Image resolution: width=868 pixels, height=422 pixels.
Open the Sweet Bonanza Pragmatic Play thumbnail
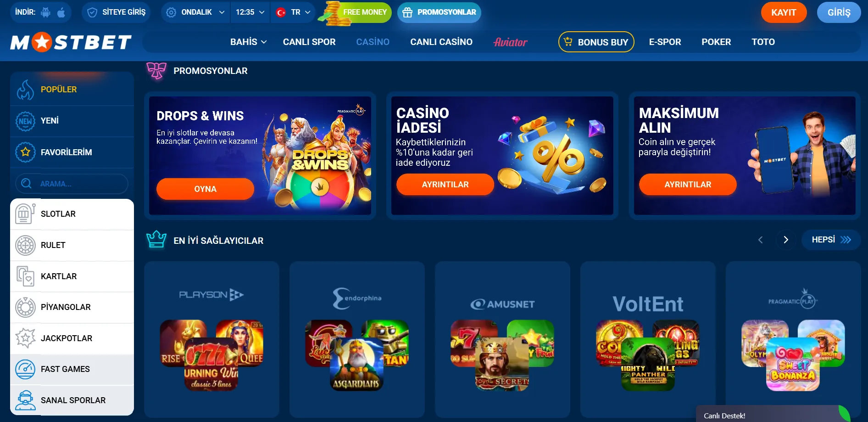tap(793, 364)
